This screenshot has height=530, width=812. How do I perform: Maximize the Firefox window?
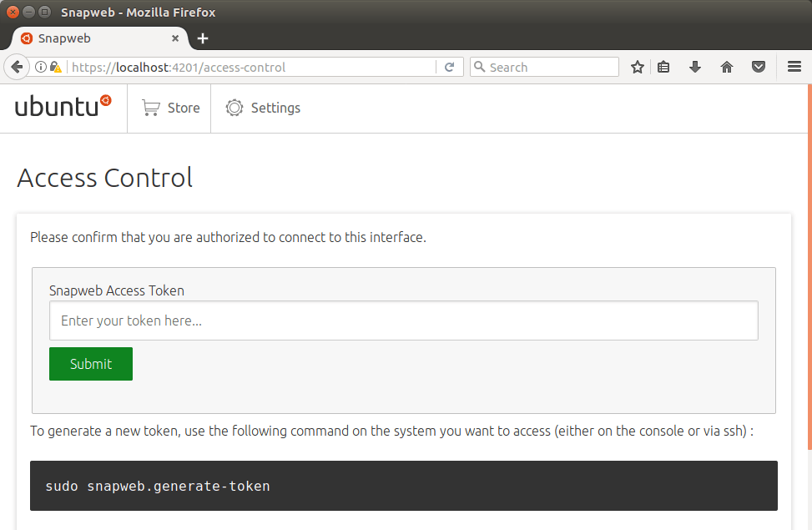45,12
